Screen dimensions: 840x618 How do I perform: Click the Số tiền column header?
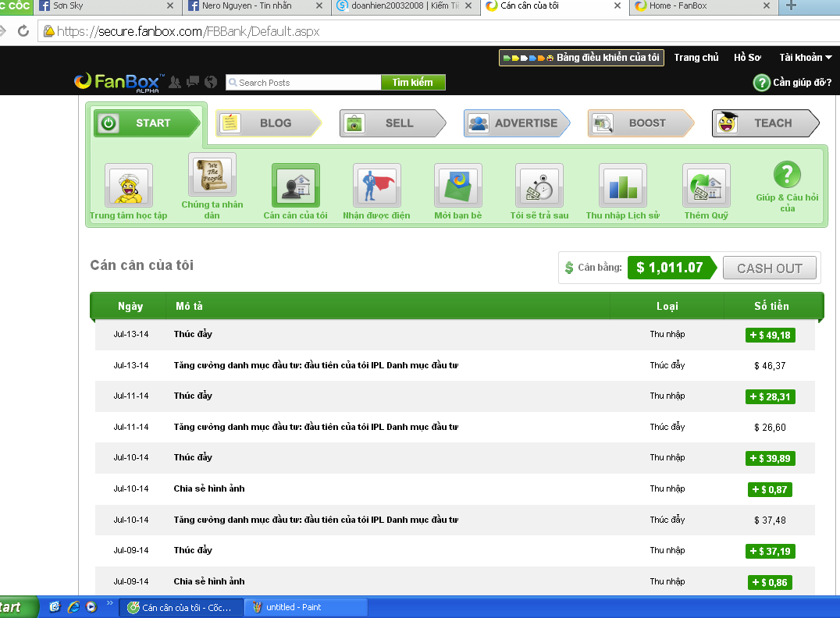pyautogui.click(x=771, y=307)
